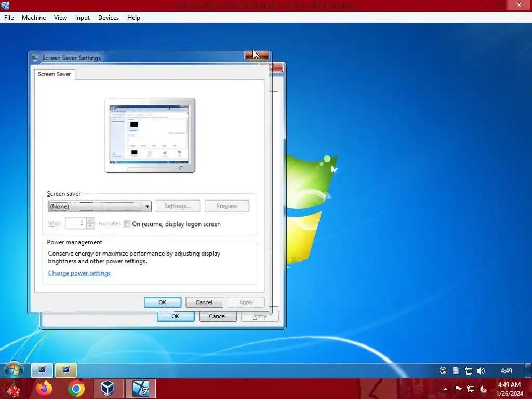
Task: Click host Action Center flag icon
Action: tap(458, 389)
